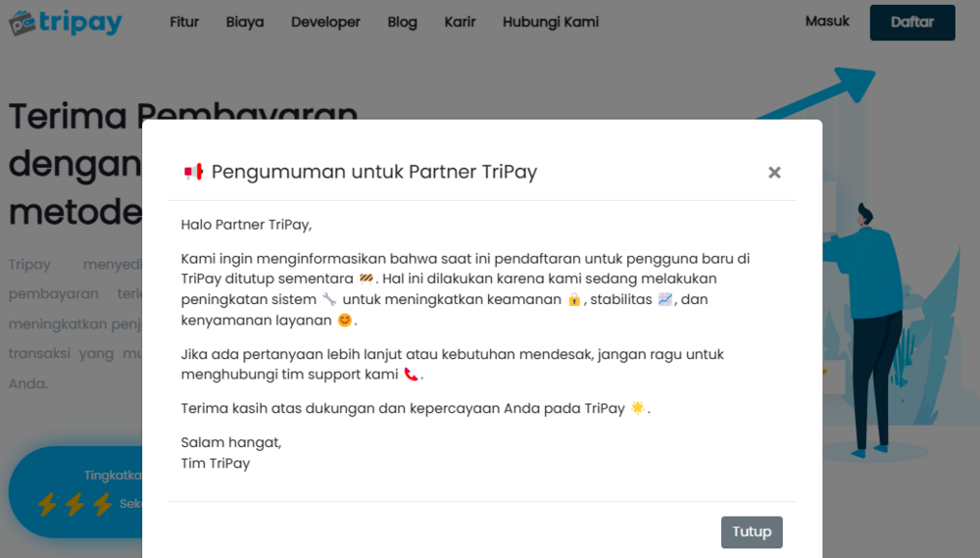Click the standing man illustration
The width and height of the screenshot is (980, 558).
(x=865, y=330)
